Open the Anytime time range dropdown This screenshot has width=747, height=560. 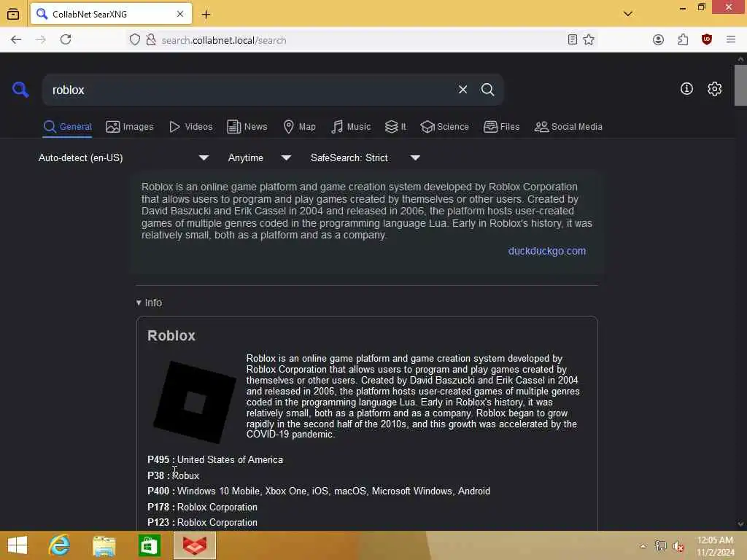(259, 157)
